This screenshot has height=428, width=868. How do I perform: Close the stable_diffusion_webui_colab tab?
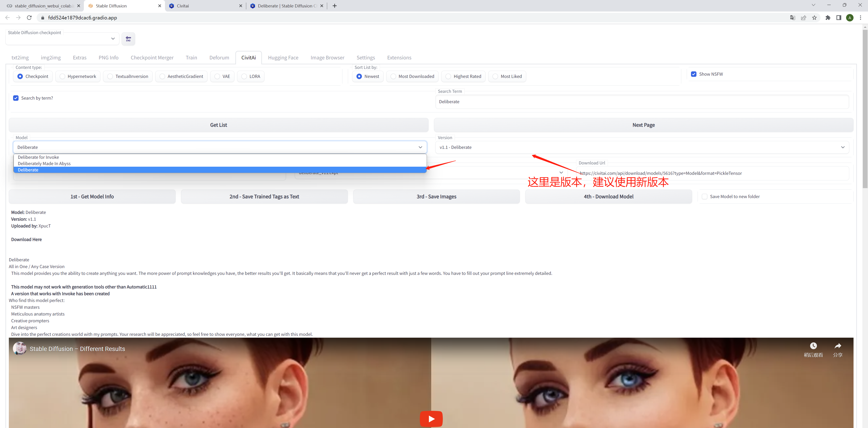click(78, 6)
